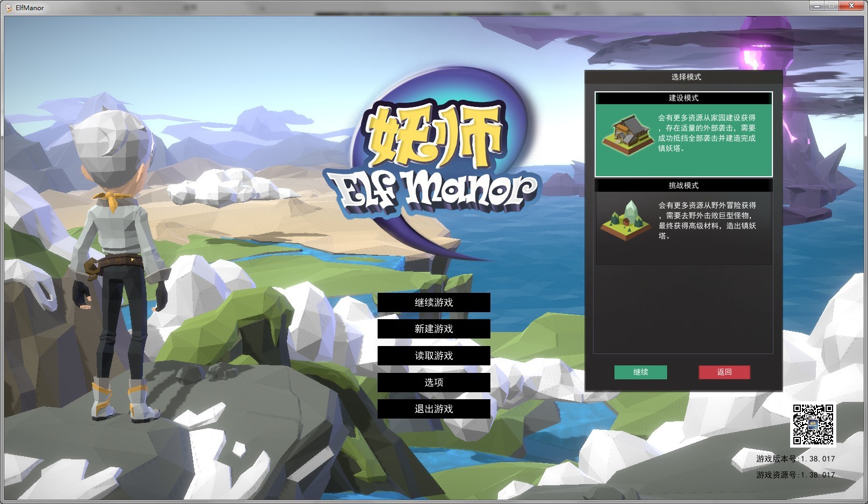The height and width of the screenshot is (504, 868).
Task: Click the 建设模式 title bar
Action: (683, 98)
